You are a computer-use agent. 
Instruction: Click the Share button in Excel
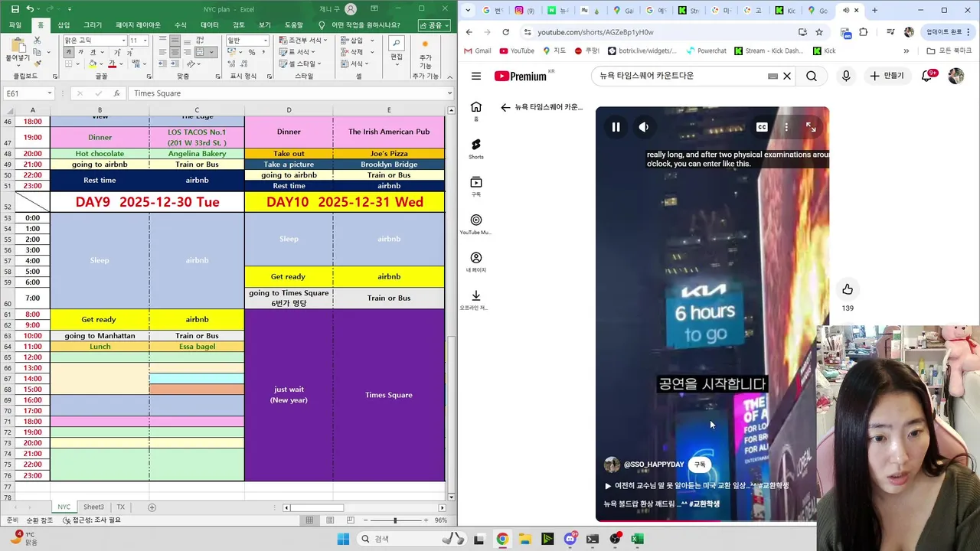coord(434,25)
